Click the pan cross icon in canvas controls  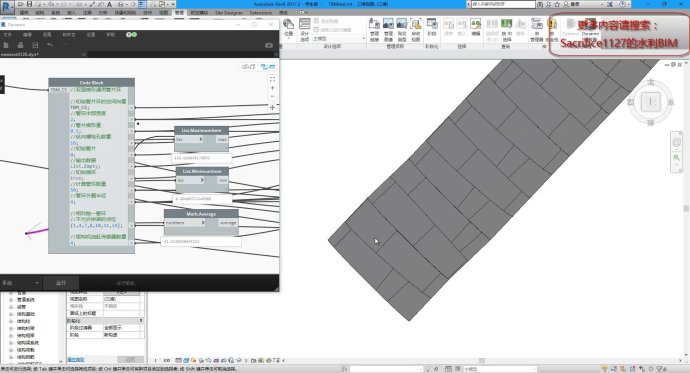[272, 107]
